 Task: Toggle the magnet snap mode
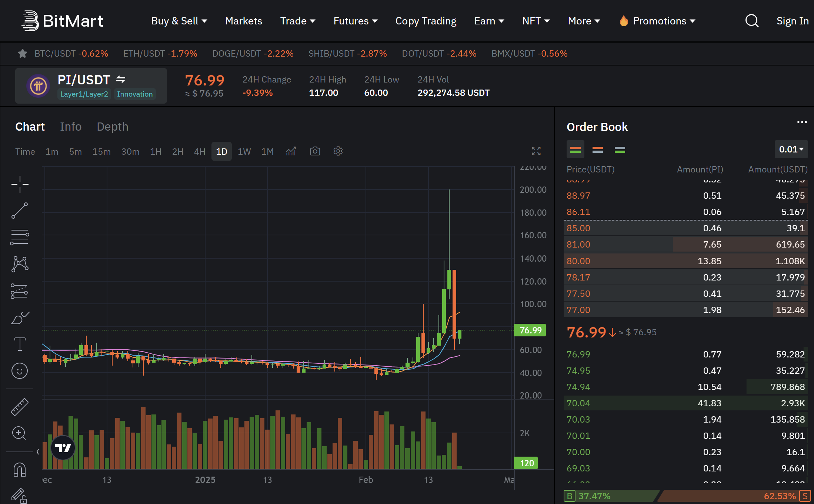click(20, 470)
